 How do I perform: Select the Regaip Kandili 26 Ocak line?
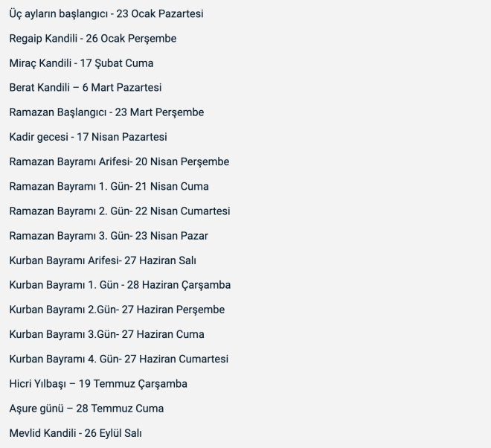93,39
